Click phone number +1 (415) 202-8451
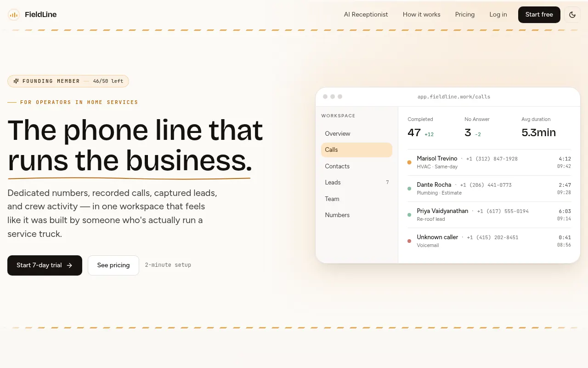588x368 pixels. tap(492, 238)
